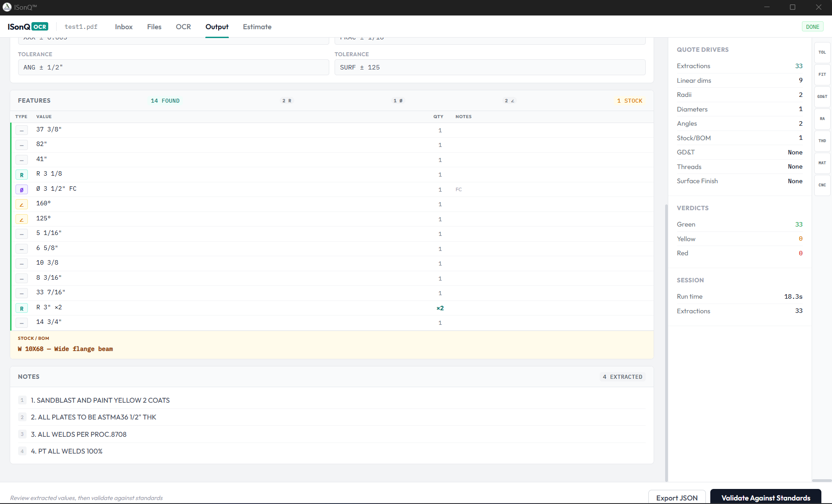Click the angle icon for 125°
Viewport: 832px width, 504px height.
tap(22, 219)
